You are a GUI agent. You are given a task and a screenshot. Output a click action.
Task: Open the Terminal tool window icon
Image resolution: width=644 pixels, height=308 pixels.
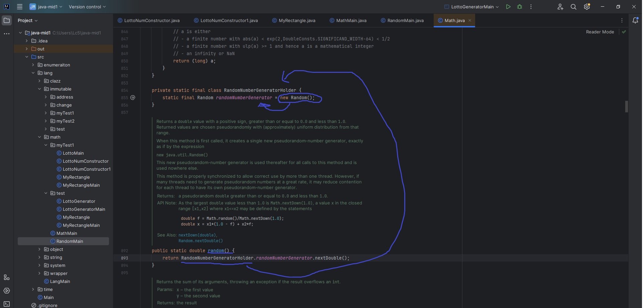point(7,304)
